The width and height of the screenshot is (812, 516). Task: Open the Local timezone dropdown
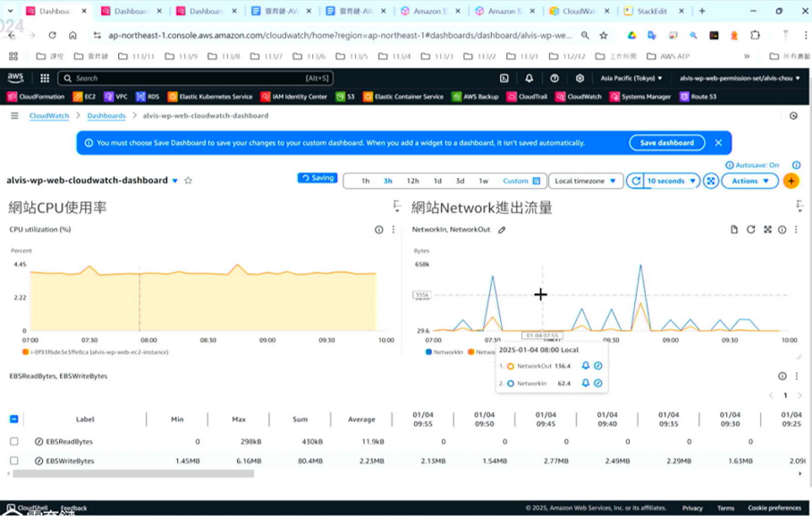586,181
